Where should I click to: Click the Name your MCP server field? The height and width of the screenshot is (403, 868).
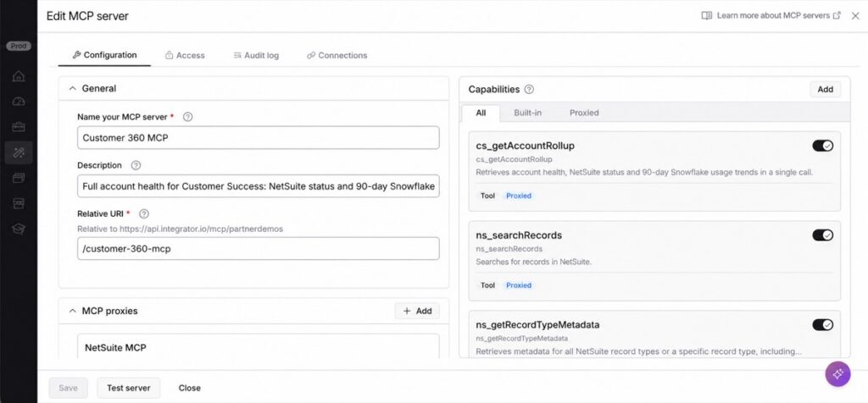(x=258, y=138)
